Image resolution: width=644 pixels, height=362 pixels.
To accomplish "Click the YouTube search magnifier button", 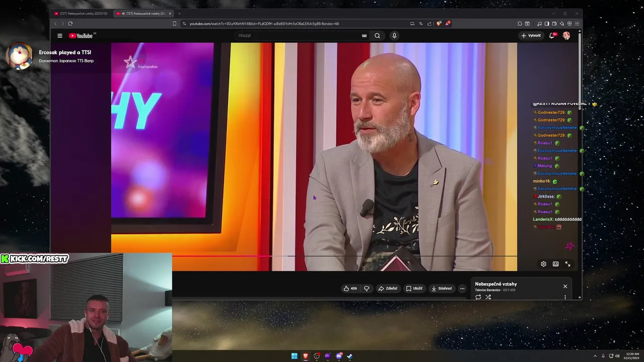I will (x=377, y=36).
